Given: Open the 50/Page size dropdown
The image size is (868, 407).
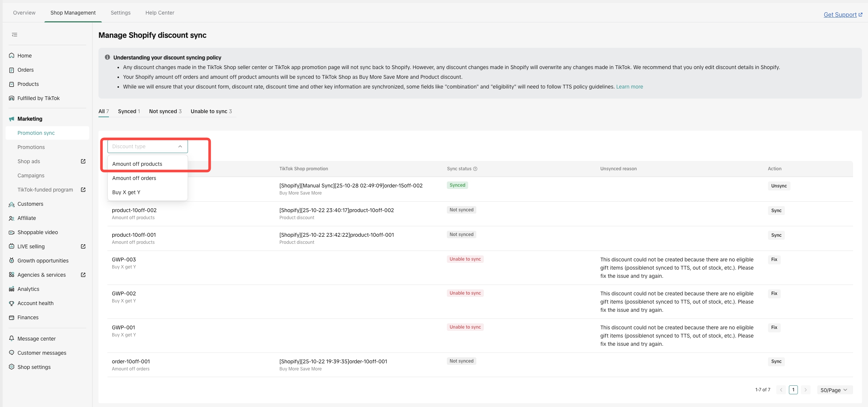Looking at the screenshot, I should (834, 390).
